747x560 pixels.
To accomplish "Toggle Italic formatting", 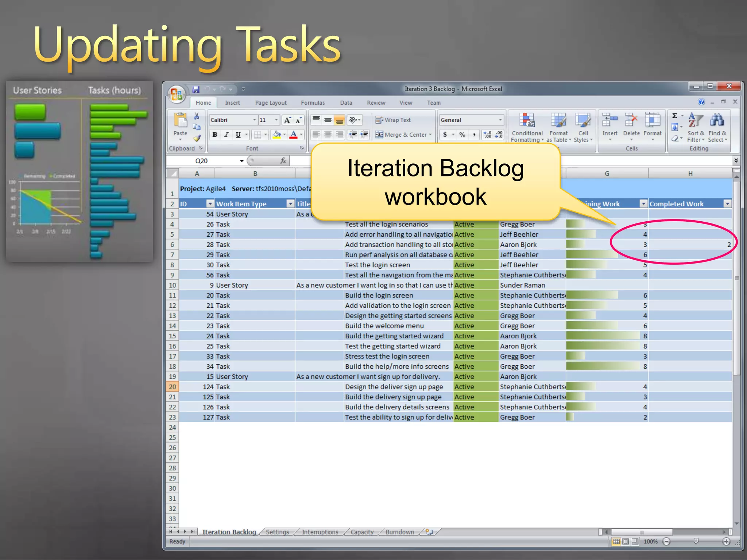I will click(227, 135).
